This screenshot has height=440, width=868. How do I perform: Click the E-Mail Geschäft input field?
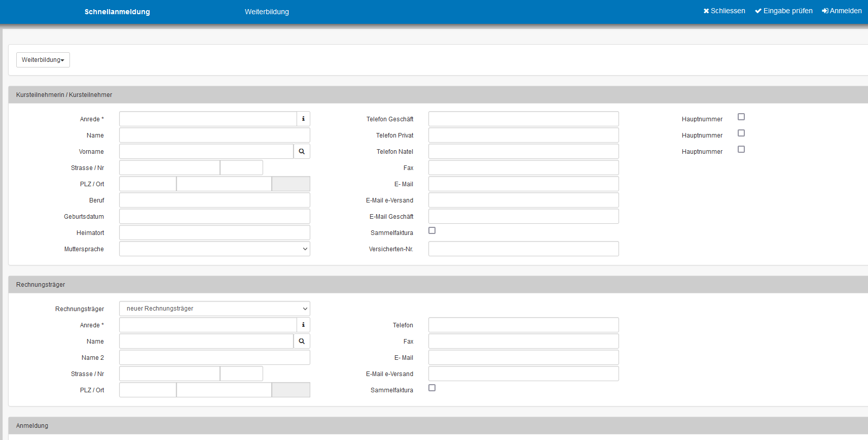click(523, 216)
